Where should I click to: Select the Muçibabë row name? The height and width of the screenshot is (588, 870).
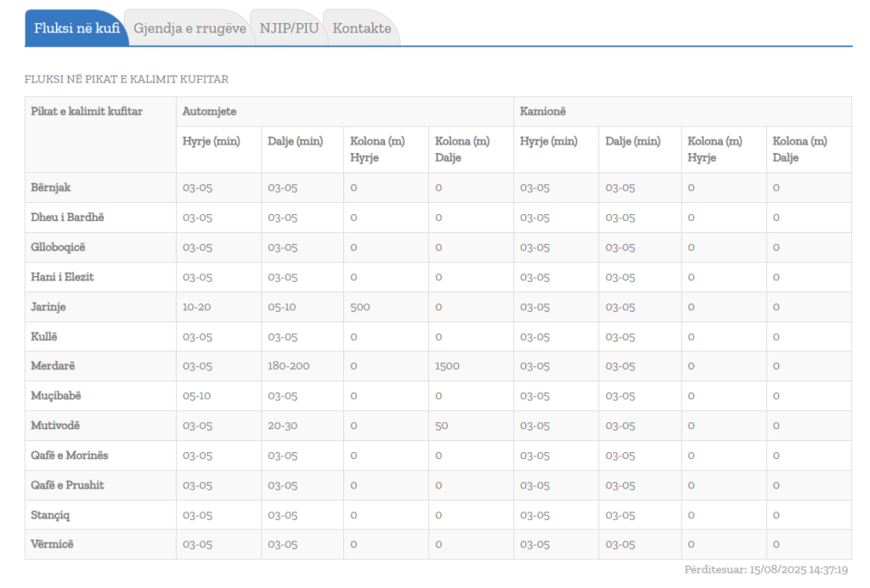point(55,396)
